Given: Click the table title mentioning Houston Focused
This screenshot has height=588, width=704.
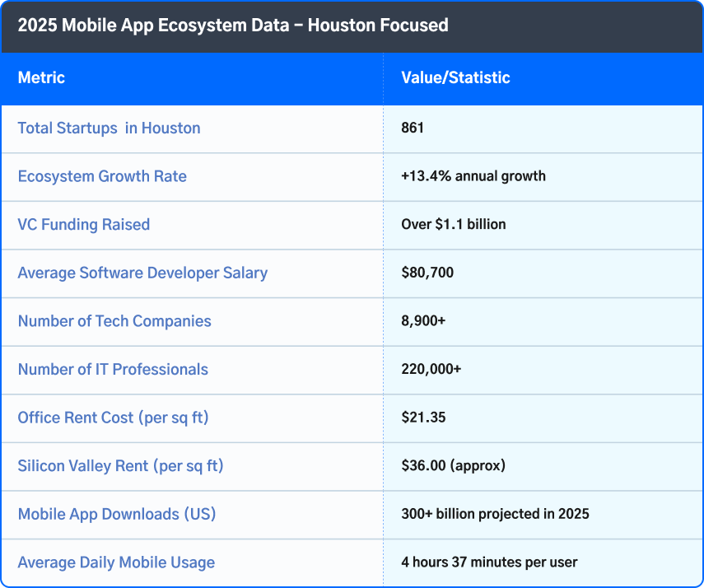Looking at the screenshot, I should tap(233, 26).
